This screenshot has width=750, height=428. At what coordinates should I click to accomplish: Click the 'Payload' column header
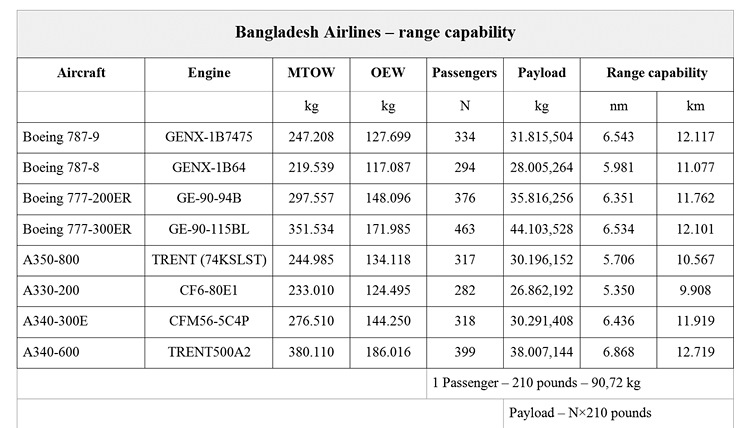(542, 73)
